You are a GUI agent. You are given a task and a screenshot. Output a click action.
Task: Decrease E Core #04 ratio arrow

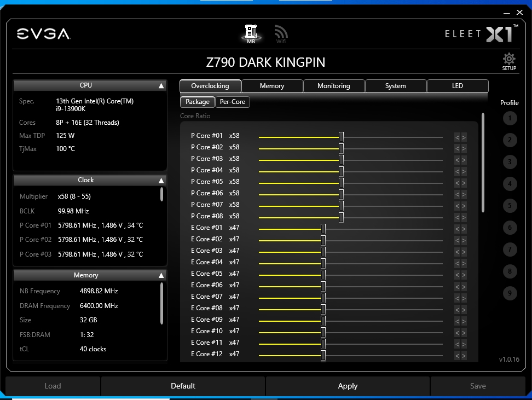point(457,264)
